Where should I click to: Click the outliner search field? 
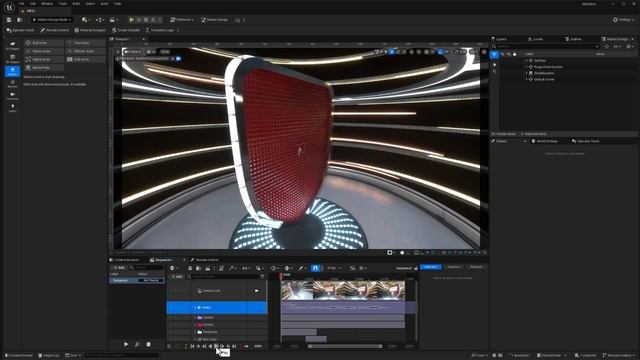(x=546, y=47)
